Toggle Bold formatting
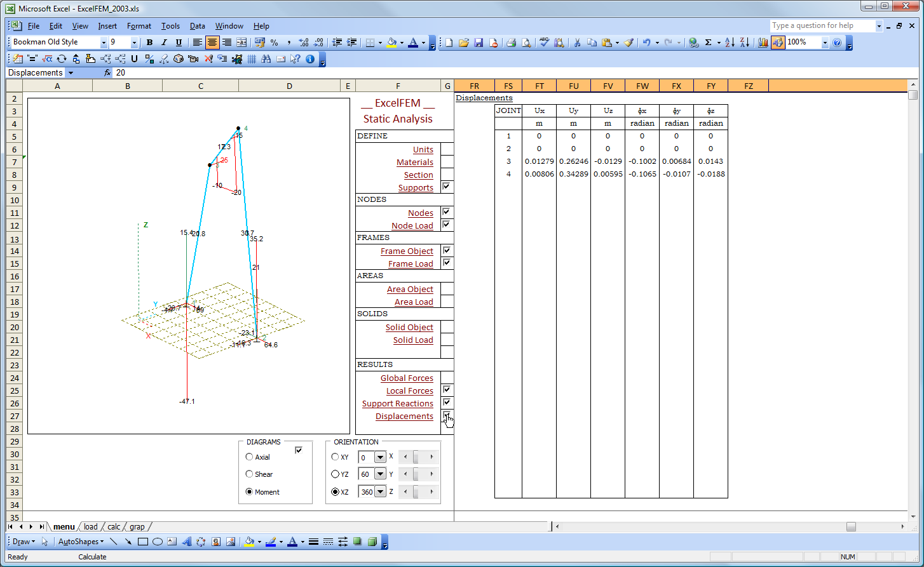Image resolution: width=924 pixels, height=567 pixels. [x=149, y=43]
